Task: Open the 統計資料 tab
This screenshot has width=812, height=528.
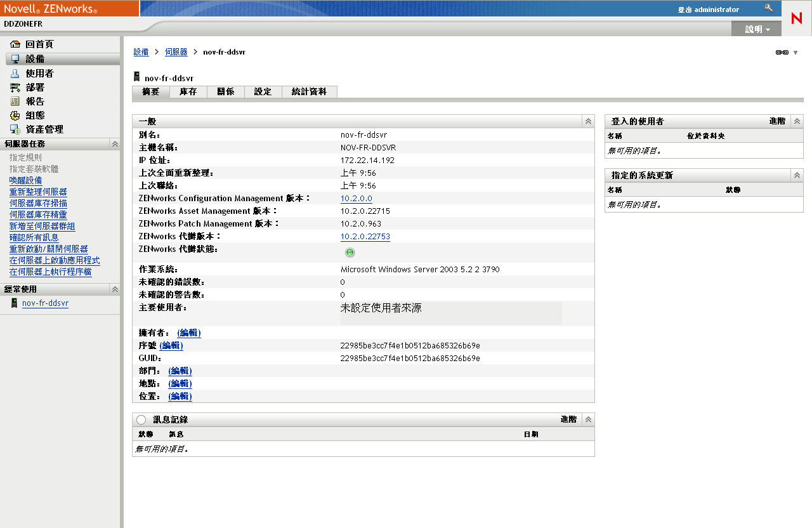Action: click(x=310, y=92)
